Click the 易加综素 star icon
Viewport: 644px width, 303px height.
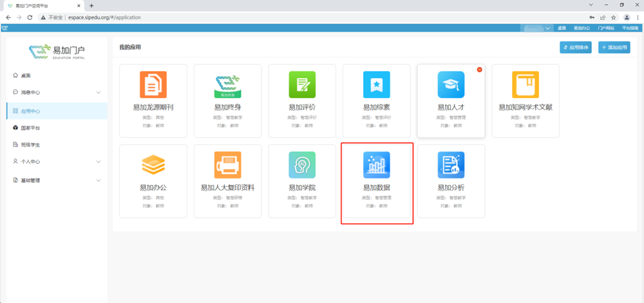coord(377,84)
